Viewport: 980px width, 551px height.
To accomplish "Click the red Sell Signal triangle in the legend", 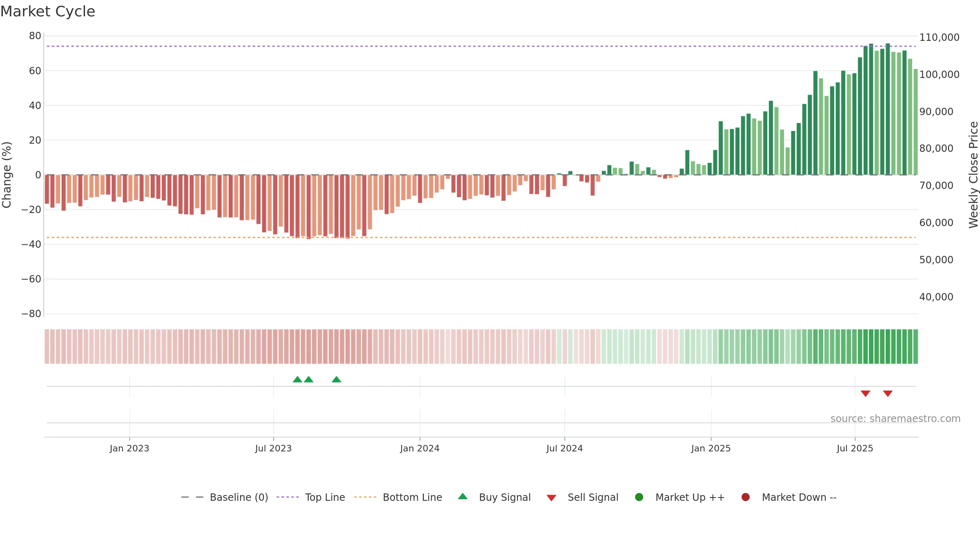I will [551, 498].
